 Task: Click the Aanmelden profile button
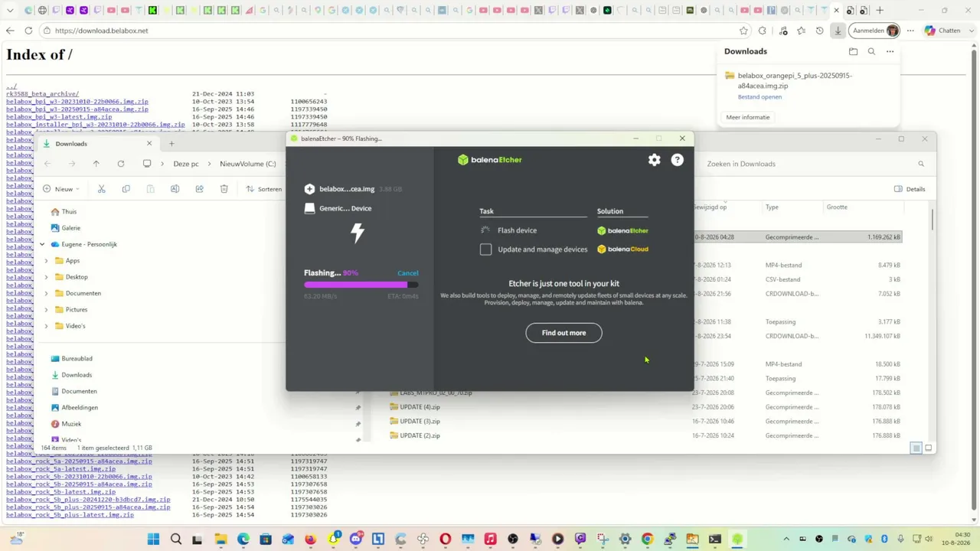tap(876, 31)
